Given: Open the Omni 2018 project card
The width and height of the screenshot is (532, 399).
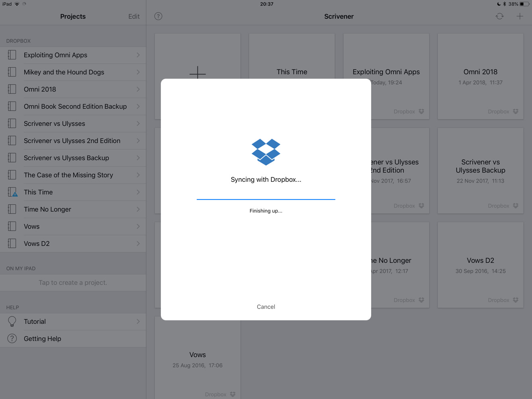Looking at the screenshot, I should point(480,76).
